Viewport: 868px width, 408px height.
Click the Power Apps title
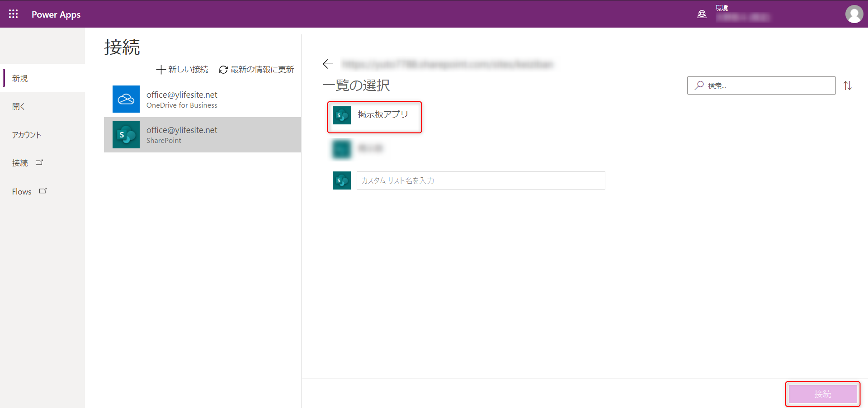pos(56,14)
